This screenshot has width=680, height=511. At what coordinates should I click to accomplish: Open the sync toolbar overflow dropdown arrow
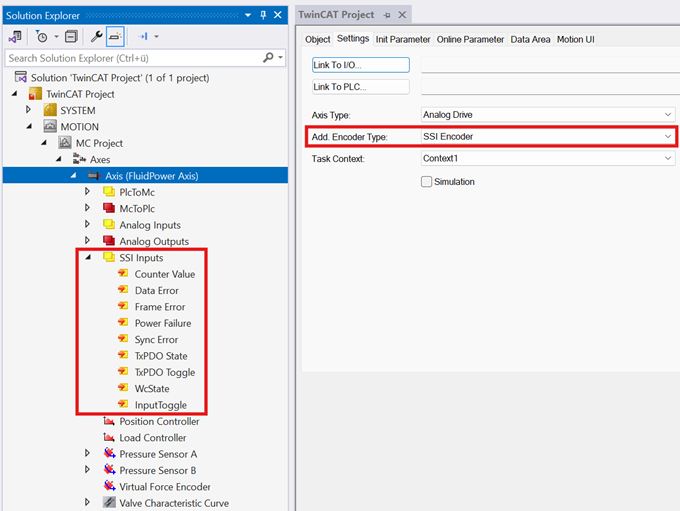point(157,37)
